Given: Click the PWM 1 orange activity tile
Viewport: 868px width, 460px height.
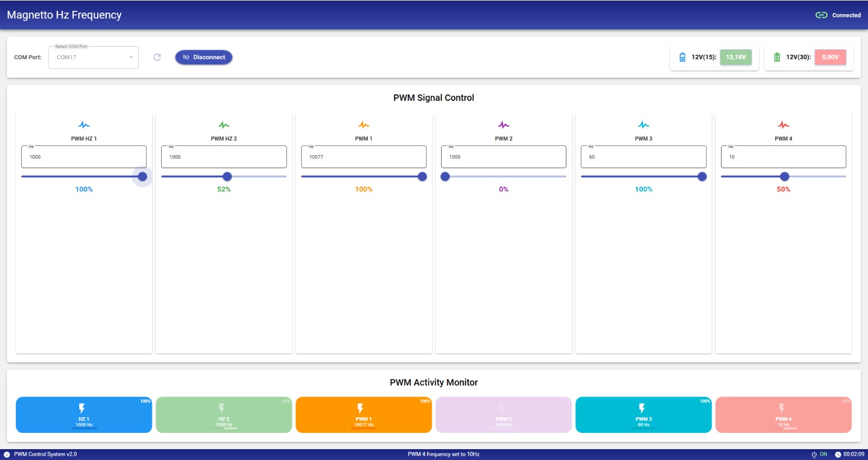Looking at the screenshot, I should click(363, 414).
